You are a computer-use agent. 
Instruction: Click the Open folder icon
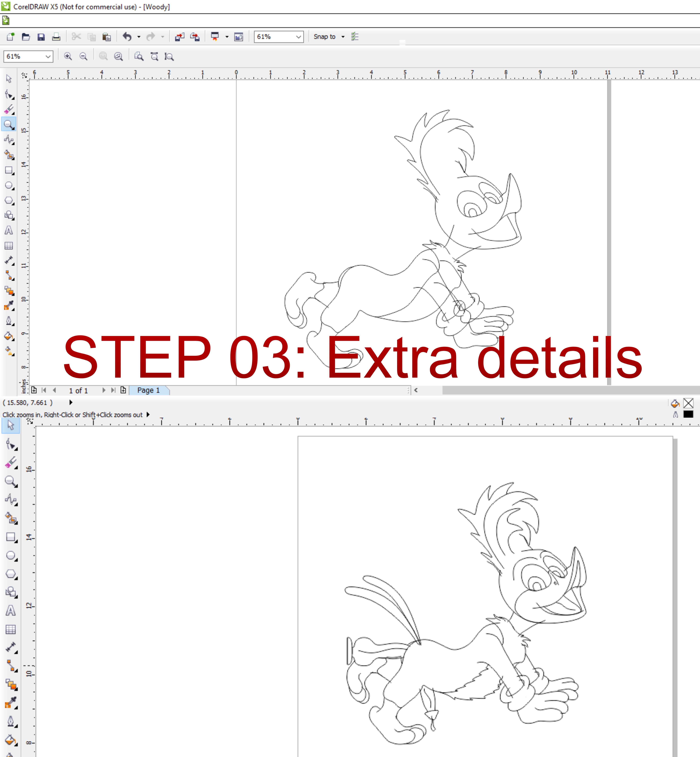[26, 37]
